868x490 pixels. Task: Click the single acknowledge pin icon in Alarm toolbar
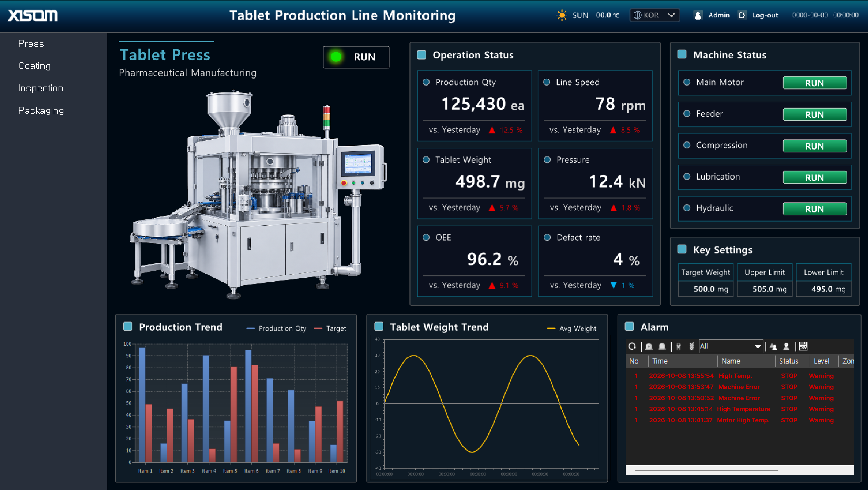pos(679,346)
